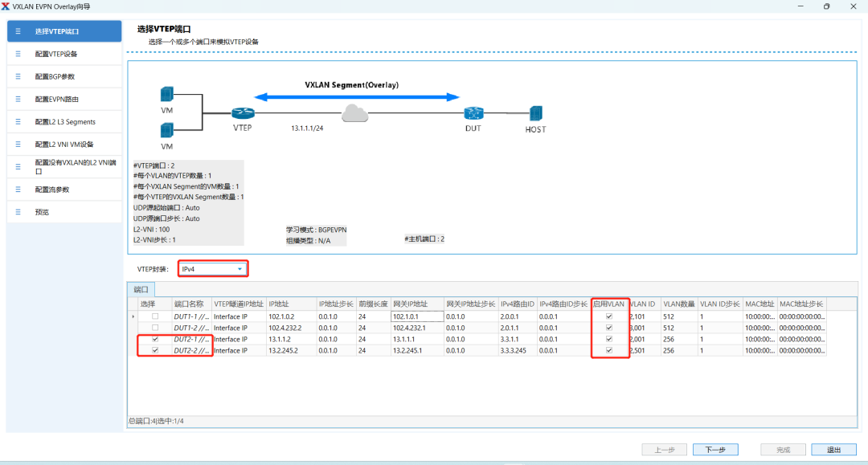Screen dimensions: 868x465
Task: Click the 学习模式 : BGPEVPN label
Action: 316,230
